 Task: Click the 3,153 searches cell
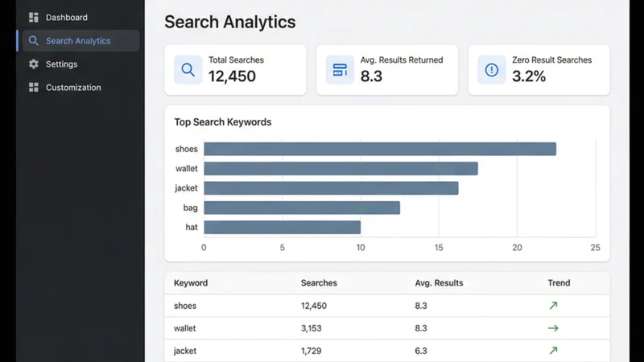pyautogui.click(x=312, y=328)
